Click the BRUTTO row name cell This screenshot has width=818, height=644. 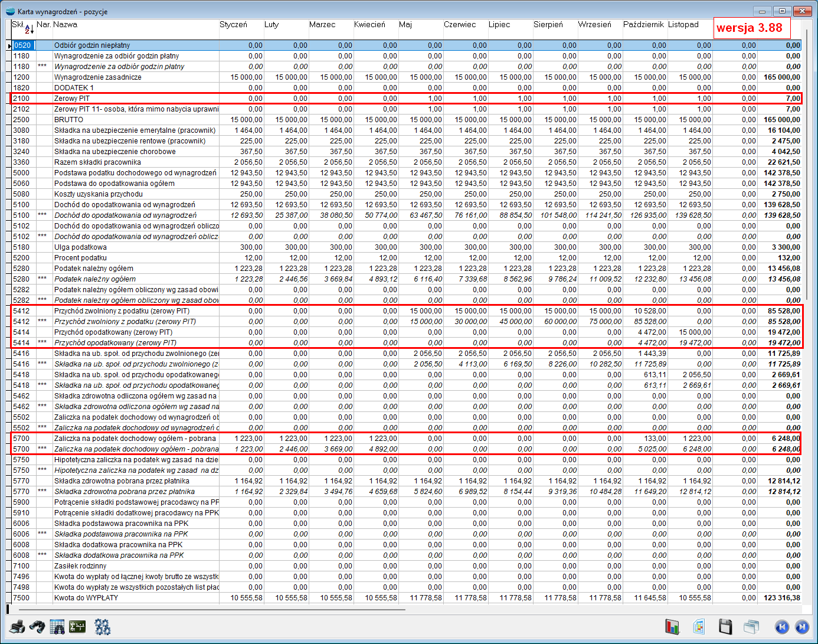pyautogui.click(x=69, y=120)
